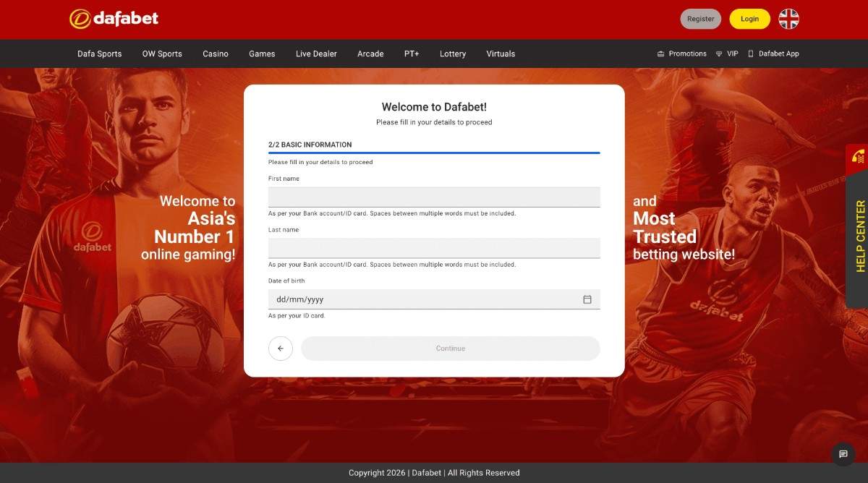Click the phone icon above Help Center
Screen dimensions: 868x483
tap(858, 157)
